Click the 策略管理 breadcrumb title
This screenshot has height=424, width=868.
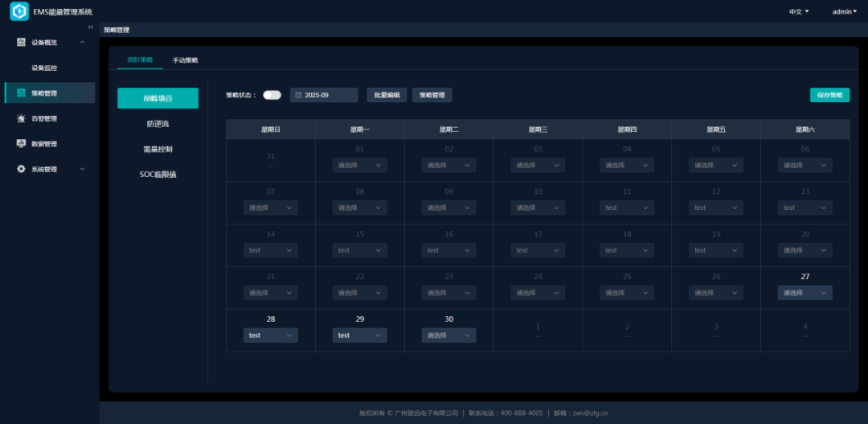point(117,30)
